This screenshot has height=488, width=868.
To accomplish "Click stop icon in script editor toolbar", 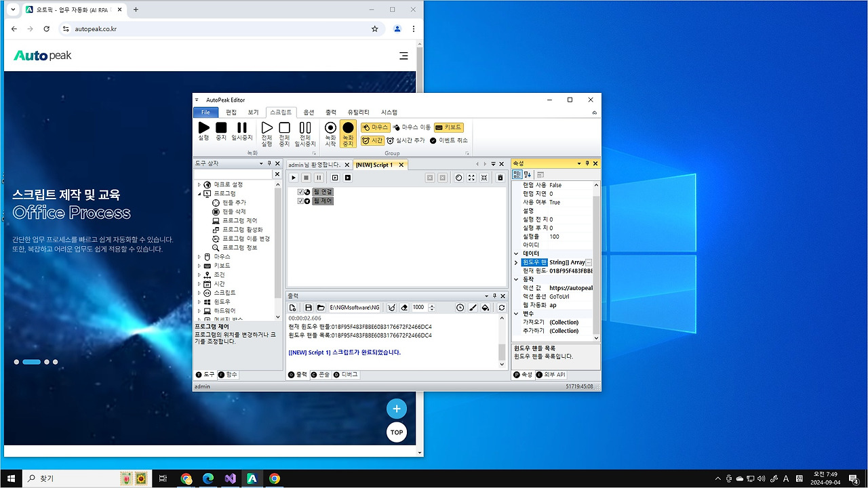I will tap(306, 178).
